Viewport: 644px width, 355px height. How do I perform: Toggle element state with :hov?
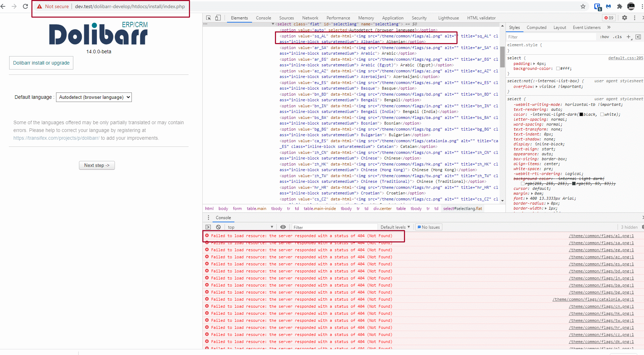click(x=604, y=37)
